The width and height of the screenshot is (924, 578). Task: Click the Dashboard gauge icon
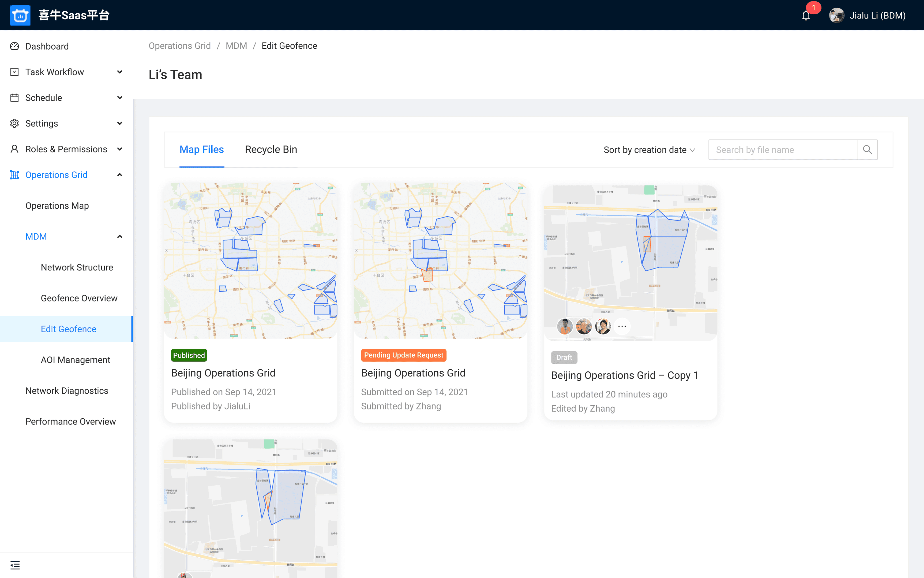(14, 46)
